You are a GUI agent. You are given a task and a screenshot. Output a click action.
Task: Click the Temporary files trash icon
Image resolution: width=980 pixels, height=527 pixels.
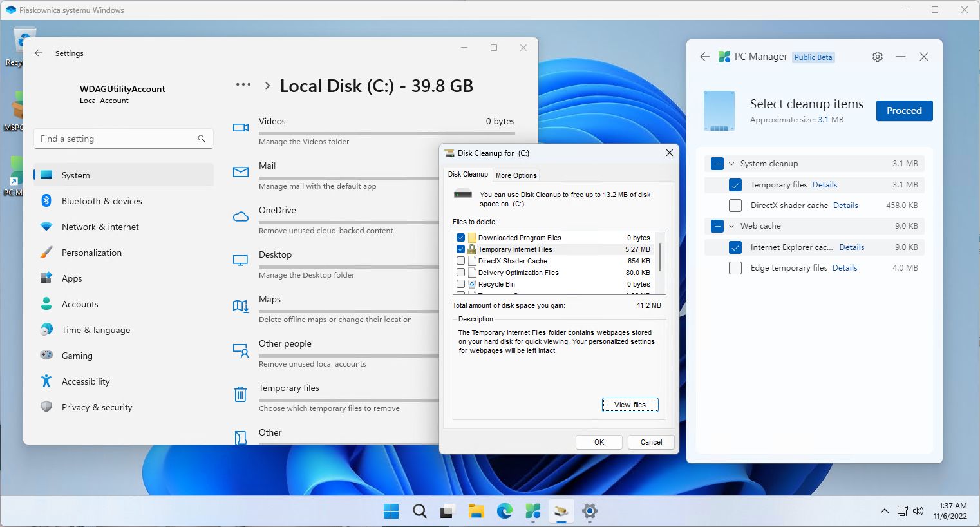click(240, 394)
